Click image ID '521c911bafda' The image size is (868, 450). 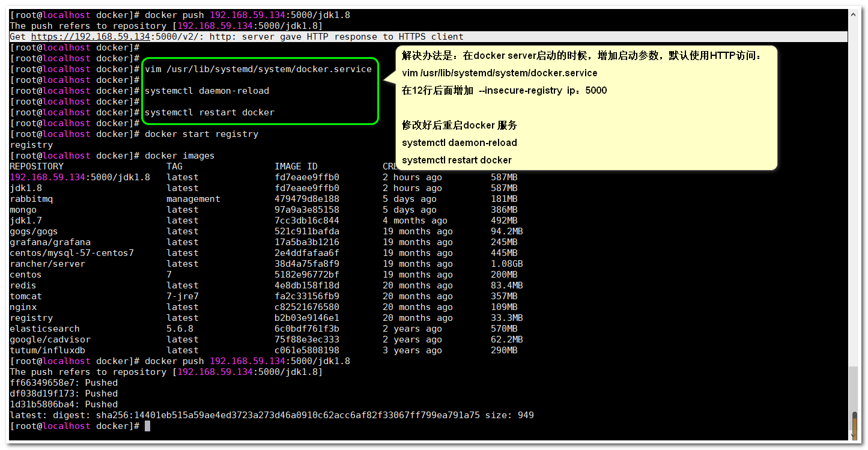(307, 231)
